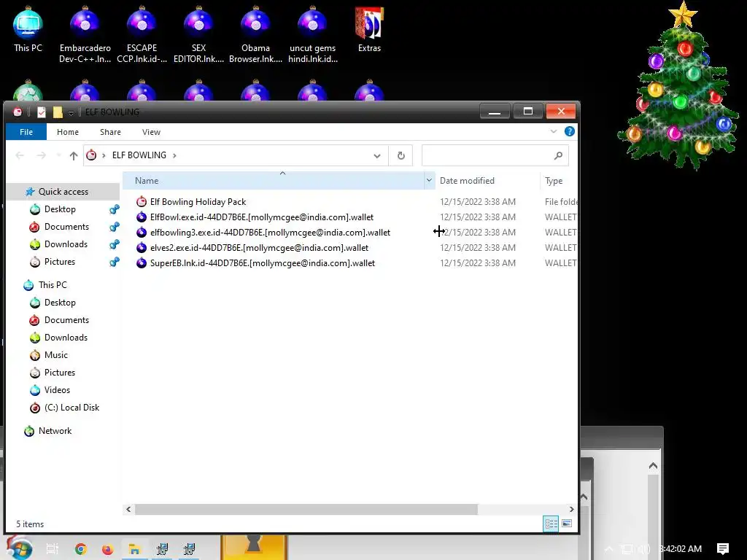Click Properties quick access toolbar icon
This screenshot has height=560, width=747.
point(42,112)
